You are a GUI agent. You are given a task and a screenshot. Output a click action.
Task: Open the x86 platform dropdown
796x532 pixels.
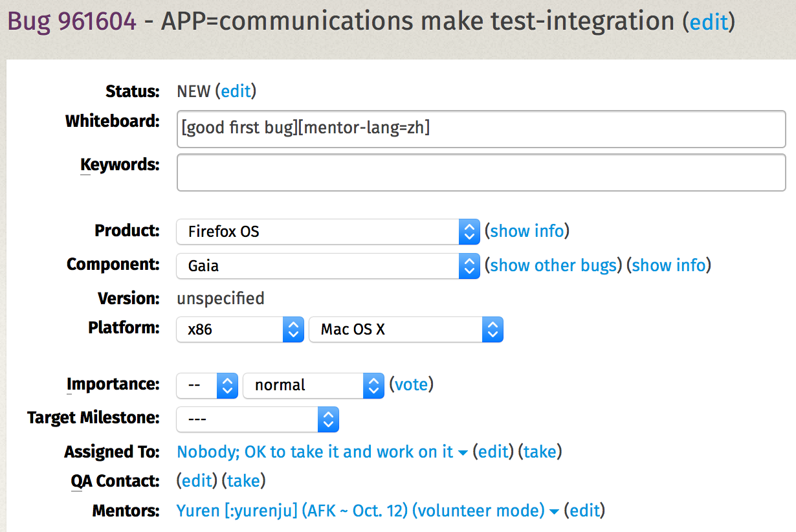pyautogui.click(x=240, y=329)
